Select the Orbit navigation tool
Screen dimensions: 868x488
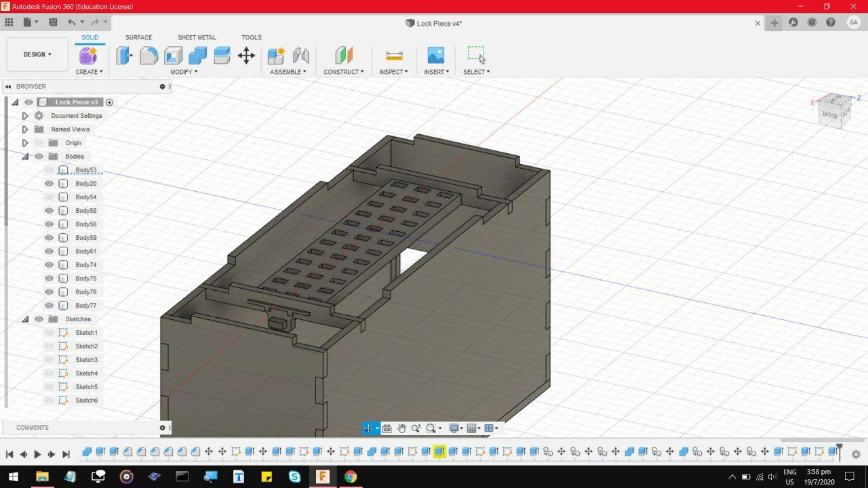[368, 428]
